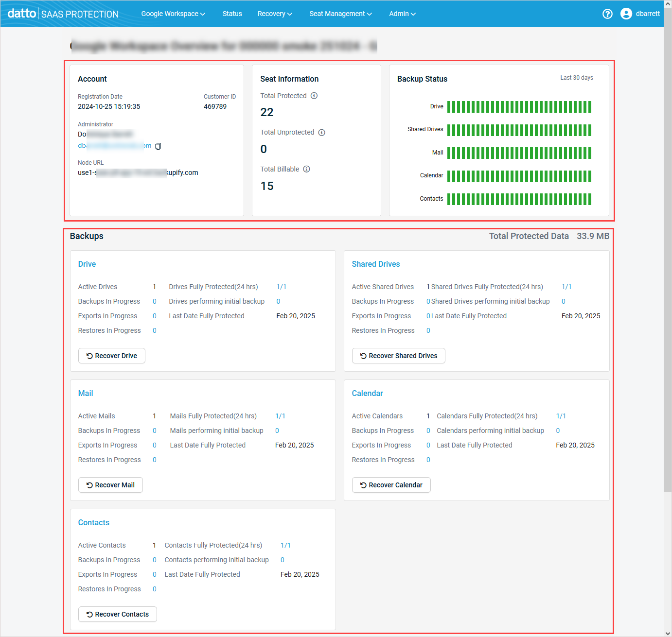Viewport: 672px width, 637px height.
Task: Click Contacts Exports In Progress count
Action: (x=155, y=574)
